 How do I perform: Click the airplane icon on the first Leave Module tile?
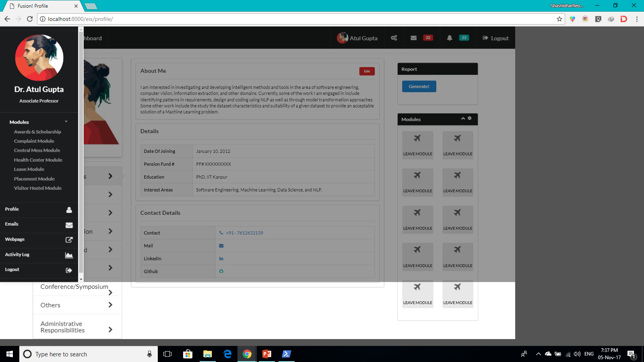(417, 138)
